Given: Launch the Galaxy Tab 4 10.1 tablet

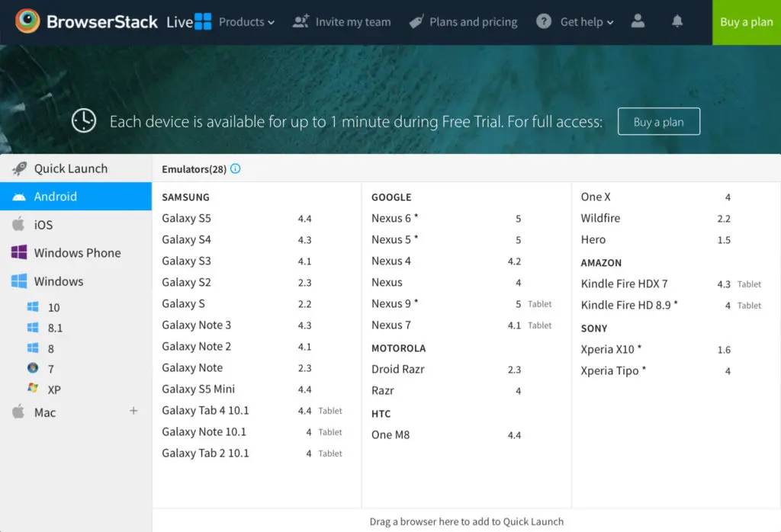Looking at the screenshot, I should pos(252,411).
